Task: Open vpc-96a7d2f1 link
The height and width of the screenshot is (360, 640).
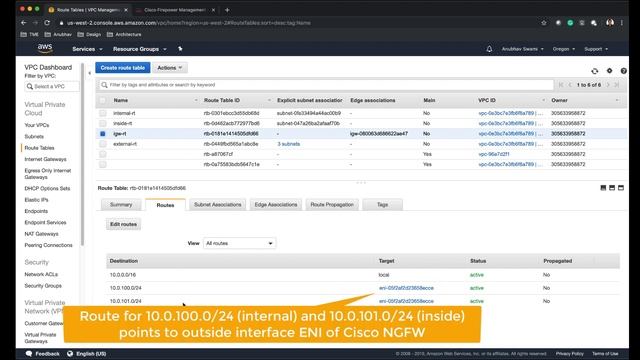Action: tap(494, 154)
